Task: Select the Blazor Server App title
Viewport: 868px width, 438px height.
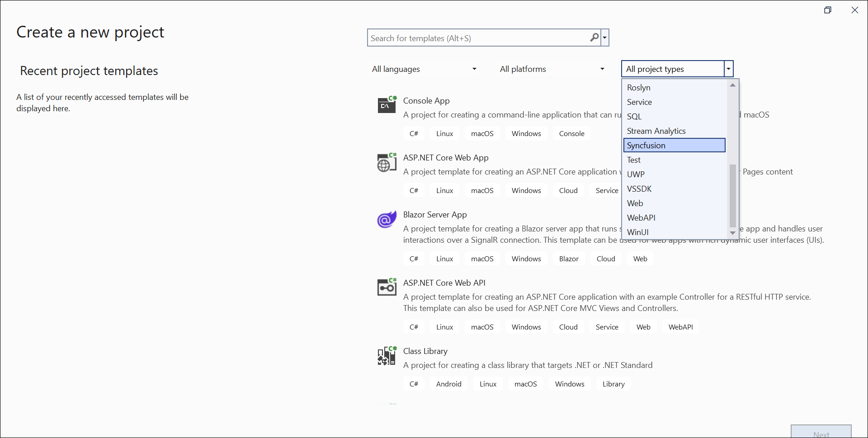Action: 435,215
